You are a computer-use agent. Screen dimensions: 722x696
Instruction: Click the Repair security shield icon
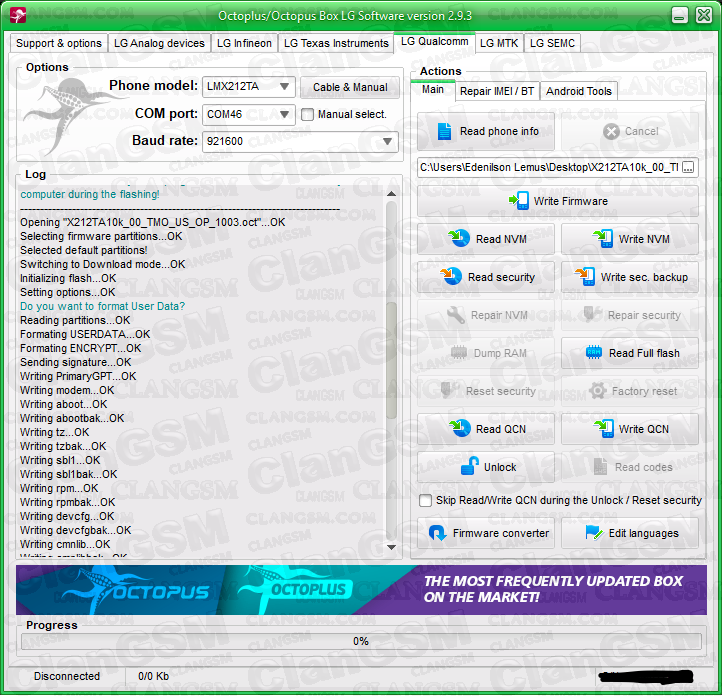point(592,314)
